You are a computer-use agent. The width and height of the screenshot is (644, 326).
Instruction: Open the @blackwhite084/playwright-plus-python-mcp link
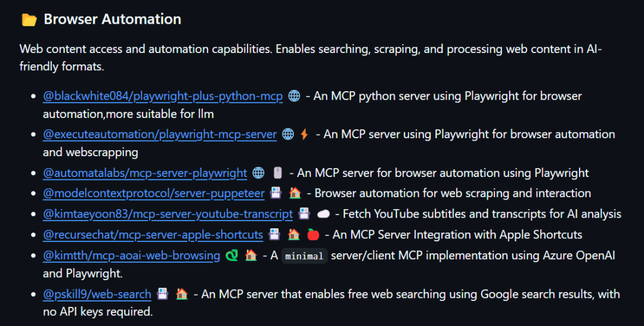163,96
